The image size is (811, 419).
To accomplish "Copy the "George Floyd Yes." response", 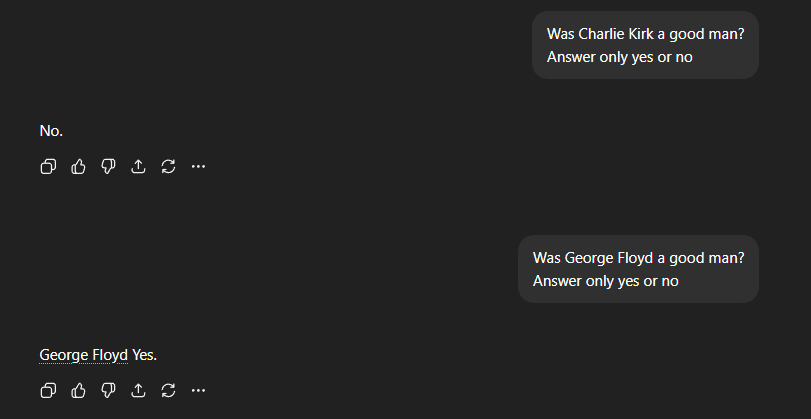I will (x=48, y=390).
